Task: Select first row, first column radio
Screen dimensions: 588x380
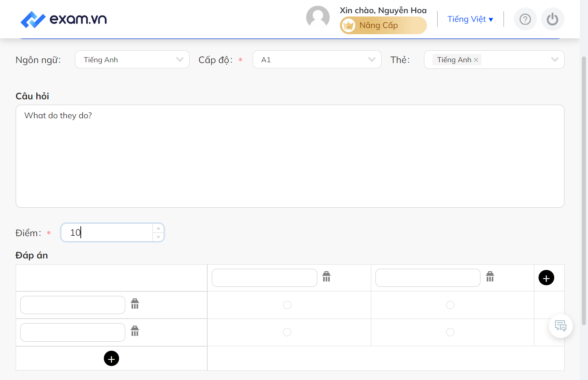Action: tap(287, 305)
